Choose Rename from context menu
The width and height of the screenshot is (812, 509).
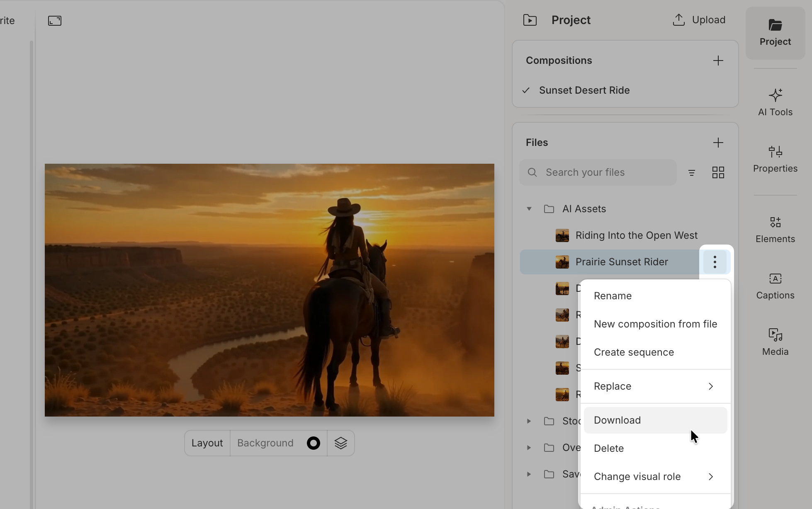(x=613, y=296)
